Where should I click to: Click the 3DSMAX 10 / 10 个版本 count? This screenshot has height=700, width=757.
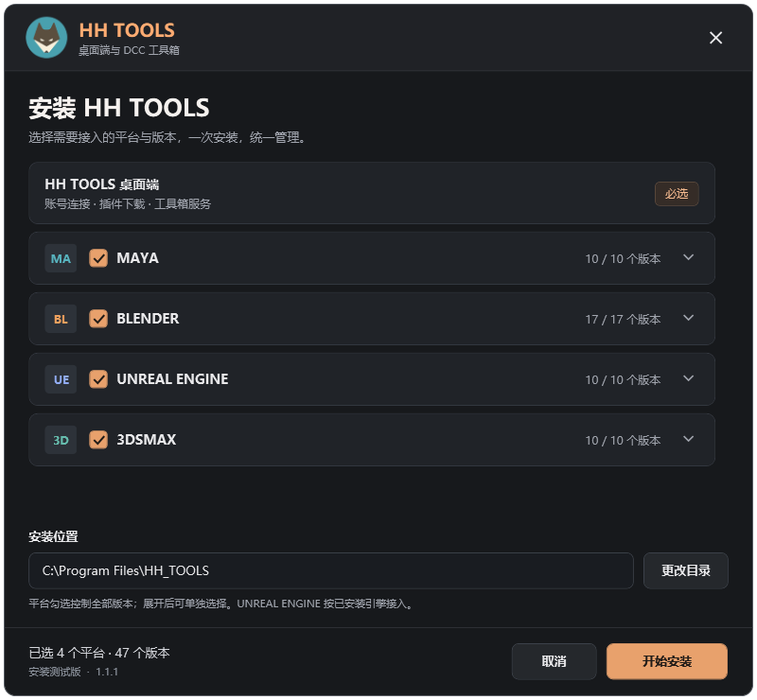pos(623,440)
